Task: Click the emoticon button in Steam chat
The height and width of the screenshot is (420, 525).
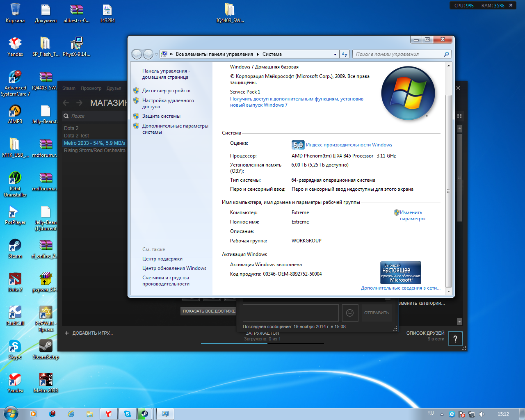Action: (x=350, y=313)
